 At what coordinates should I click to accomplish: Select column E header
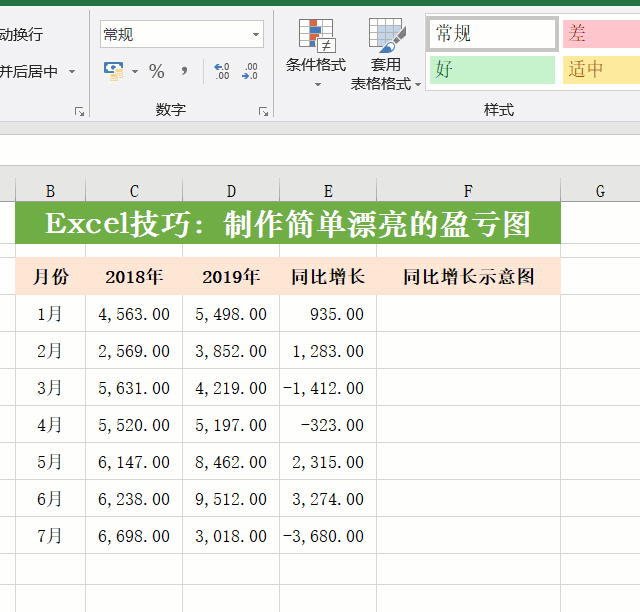tap(328, 191)
